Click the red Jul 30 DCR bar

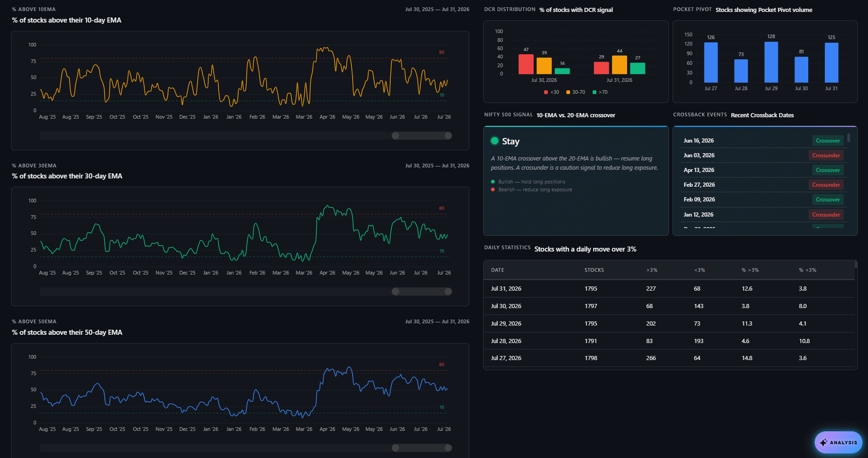pyautogui.click(x=526, y=64)
